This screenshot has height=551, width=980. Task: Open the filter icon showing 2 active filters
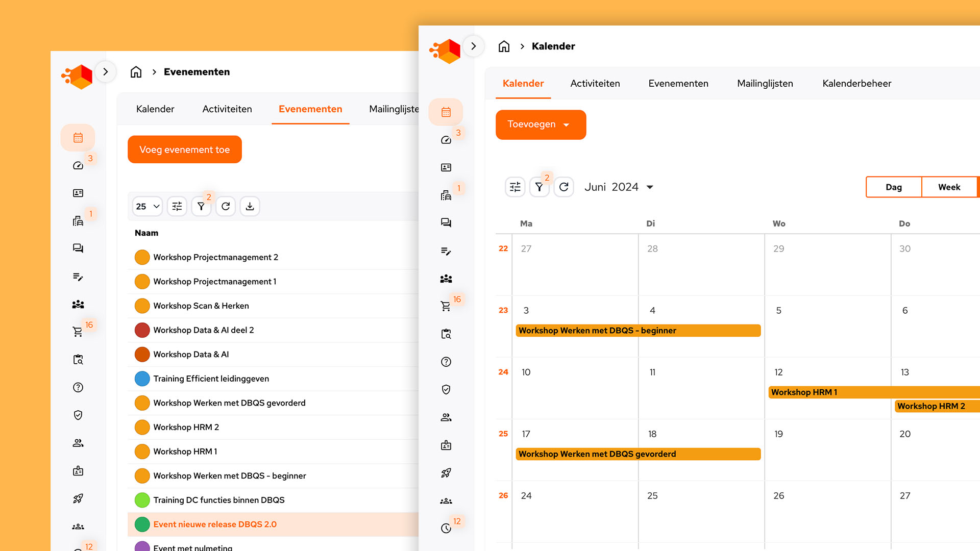(539, 187)
